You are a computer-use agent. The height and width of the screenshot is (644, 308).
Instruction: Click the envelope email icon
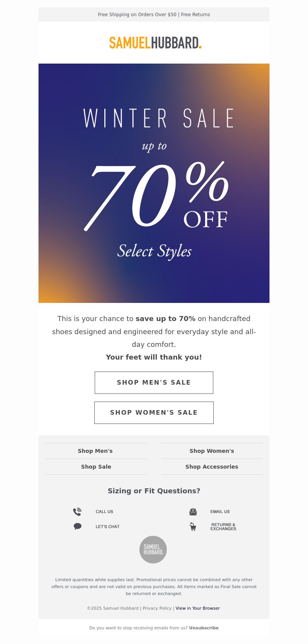click(193, 512)
